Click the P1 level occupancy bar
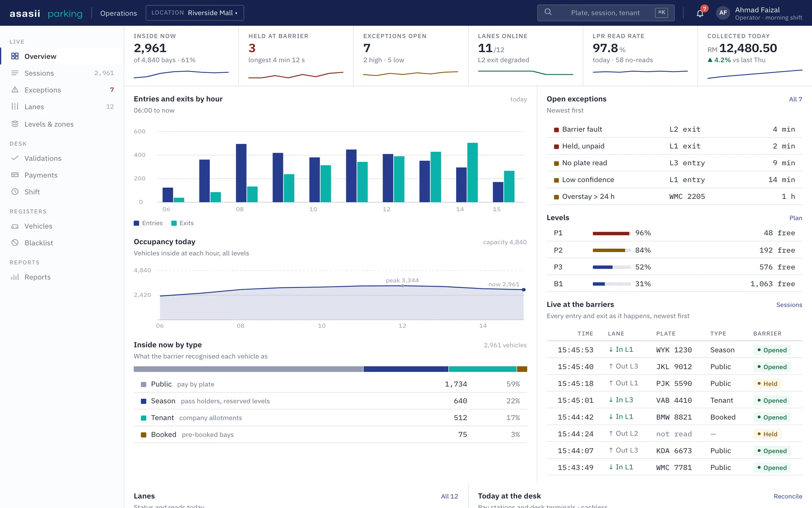This screenshot has height=508, width=812. (612, 233)
